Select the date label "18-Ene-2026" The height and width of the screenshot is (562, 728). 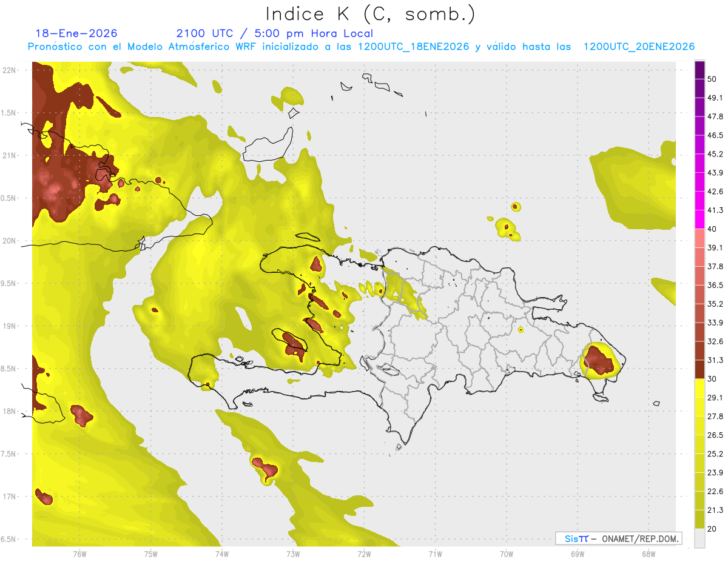[76, 33]
